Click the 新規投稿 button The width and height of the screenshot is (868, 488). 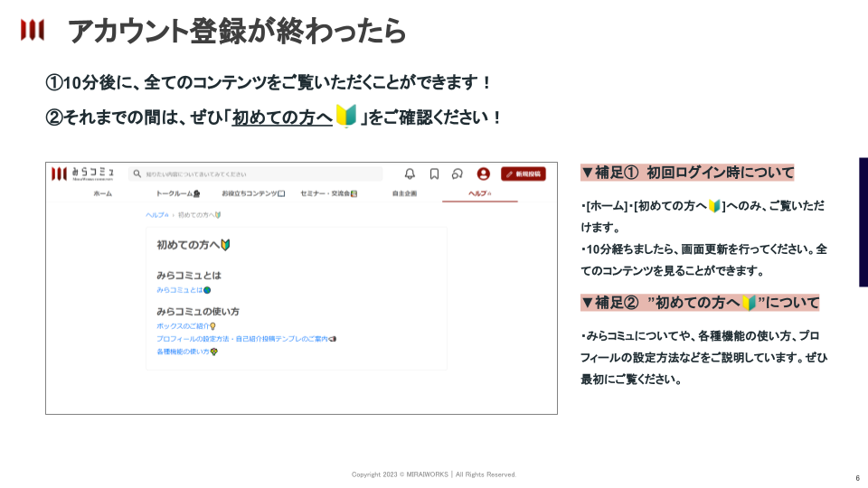[524, 174]
